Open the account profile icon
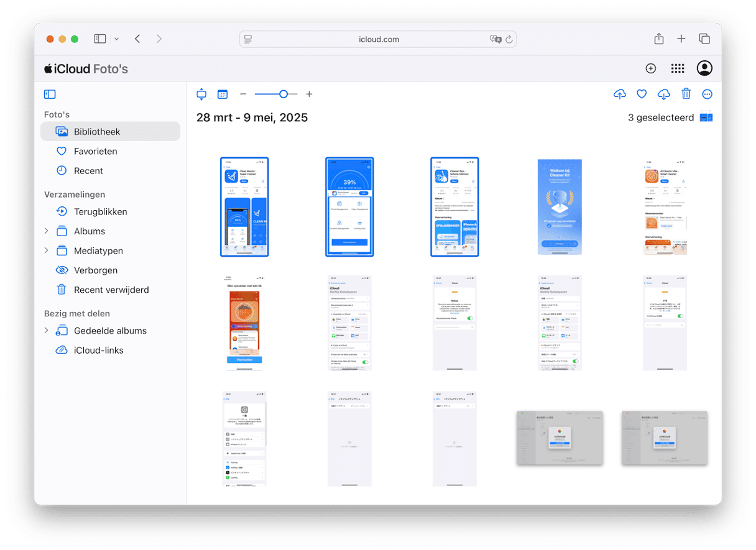 point(704,69)
